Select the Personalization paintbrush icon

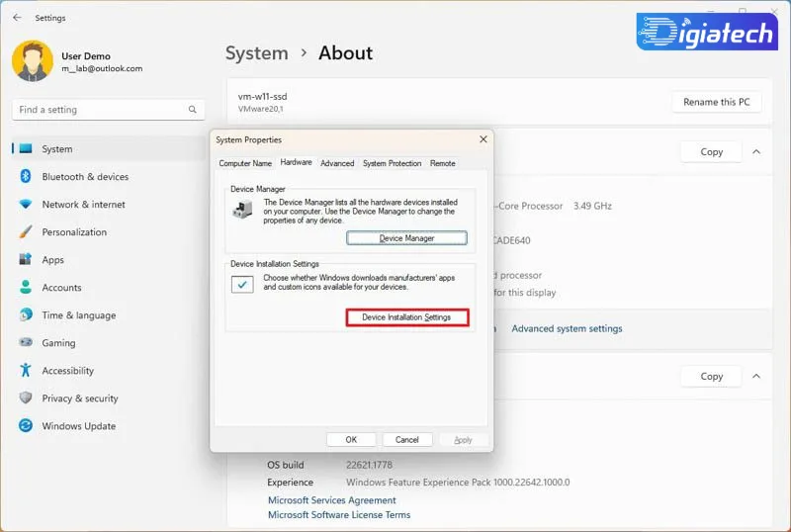(x=26, y=231)
